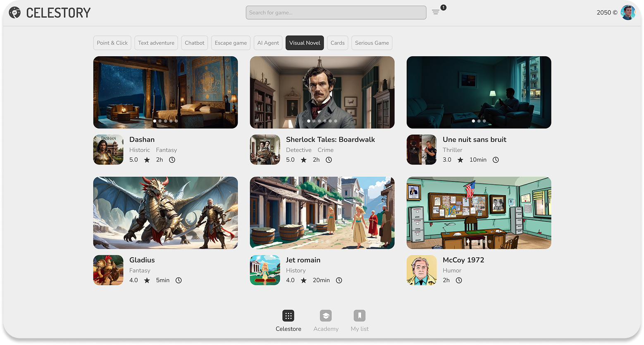Click the History tag under Jet romain
The width and height of the screenshot is (644, 345).
coord(296,271)
